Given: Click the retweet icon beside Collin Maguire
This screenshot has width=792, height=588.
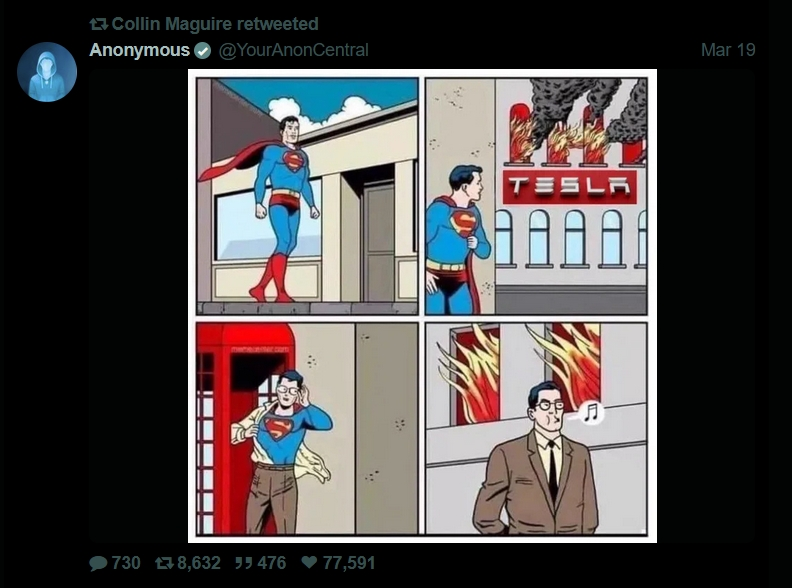Looking at the screenshot, I should tap(98, 24).
